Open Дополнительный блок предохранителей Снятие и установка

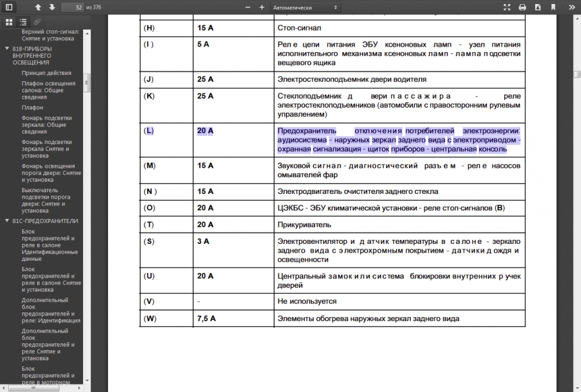click(48, 344)
